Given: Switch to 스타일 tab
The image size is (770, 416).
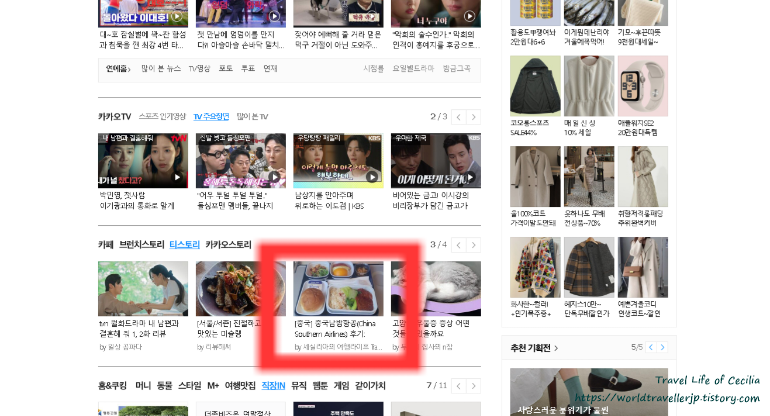Looking at the screenshot, I should pyautogui.click(x=190, y=386).
